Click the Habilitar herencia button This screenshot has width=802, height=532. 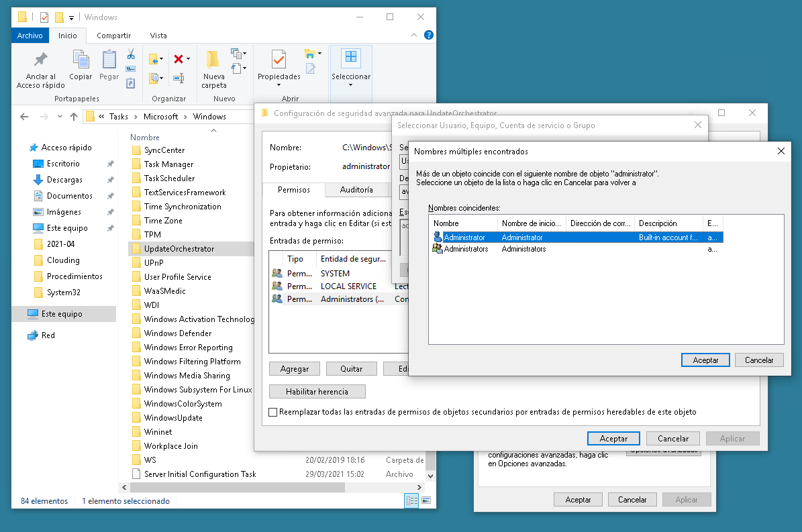pos(317,392)
